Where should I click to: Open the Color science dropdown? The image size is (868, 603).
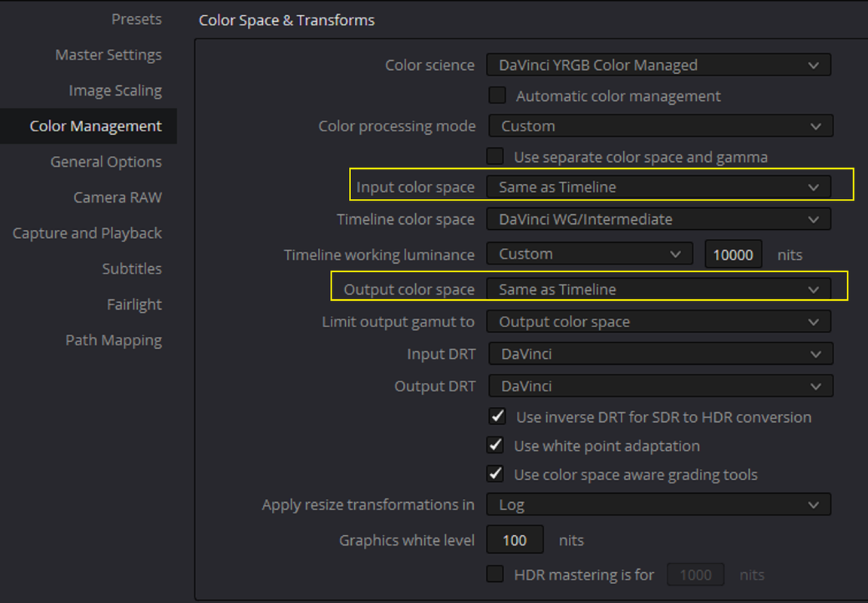pos(659,65)
